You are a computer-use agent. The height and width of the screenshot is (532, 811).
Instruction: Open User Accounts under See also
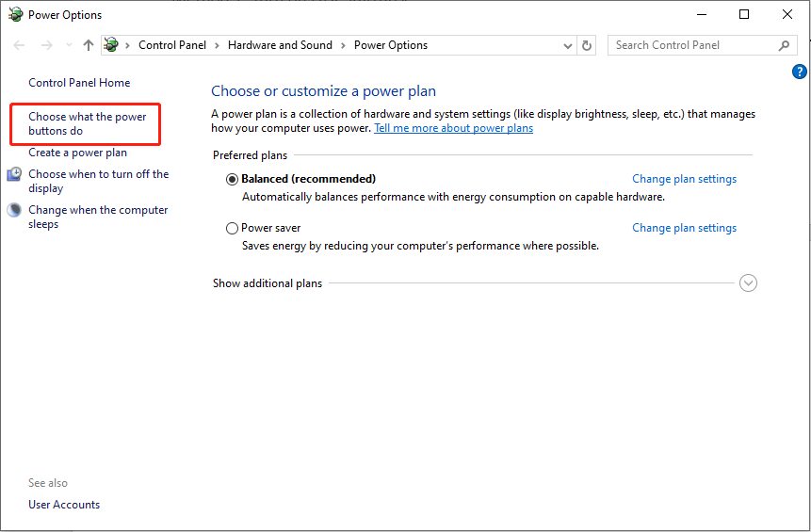[x=64, y=505]
